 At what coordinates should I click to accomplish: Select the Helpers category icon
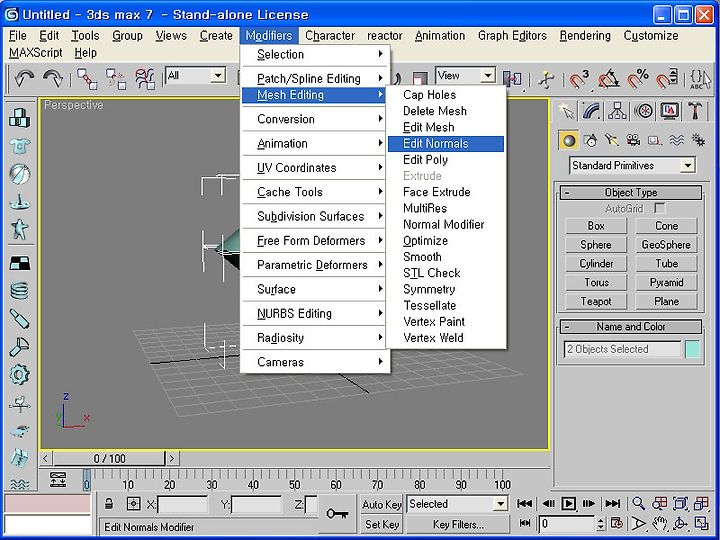click(655, 140)
